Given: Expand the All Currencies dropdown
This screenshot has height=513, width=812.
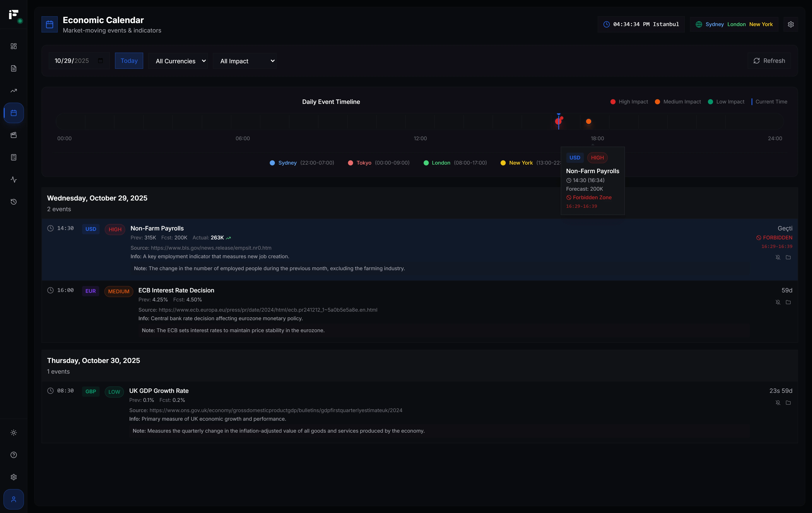Looking at the screenshot, I should 178,61.
